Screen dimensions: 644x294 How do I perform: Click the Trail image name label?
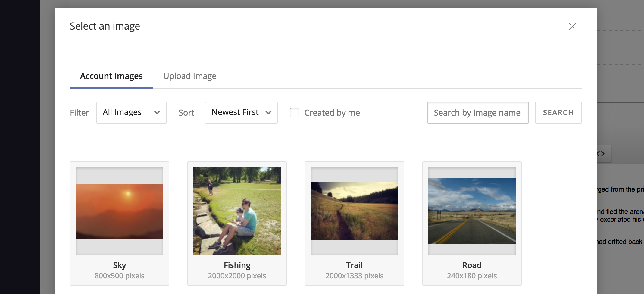355,265
